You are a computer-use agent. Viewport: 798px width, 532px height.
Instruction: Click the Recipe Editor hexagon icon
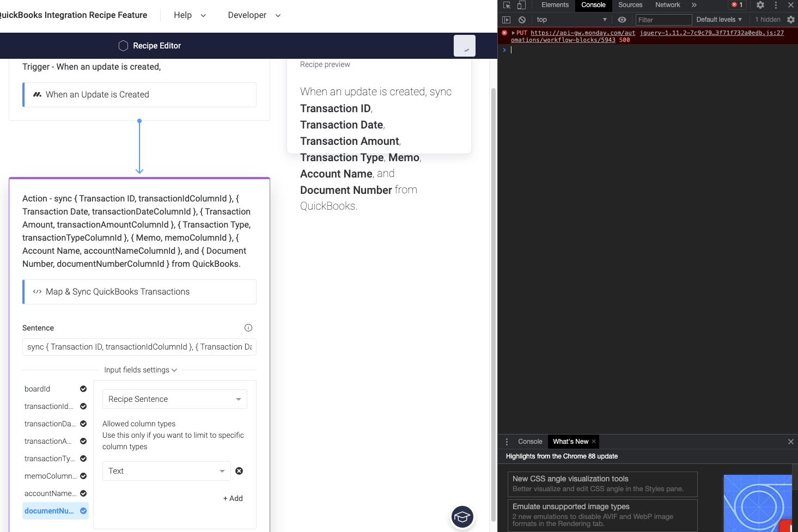coord(124,46)
